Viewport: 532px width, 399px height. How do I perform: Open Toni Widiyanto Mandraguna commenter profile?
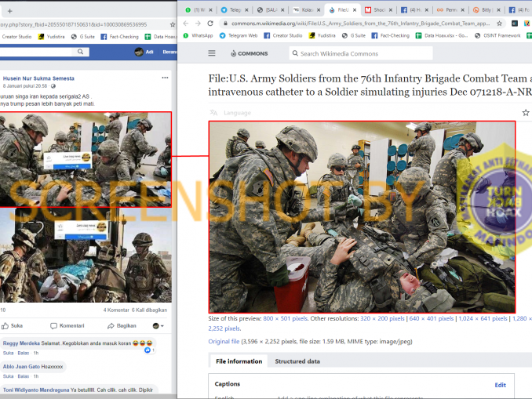click(x=36, y=390)
